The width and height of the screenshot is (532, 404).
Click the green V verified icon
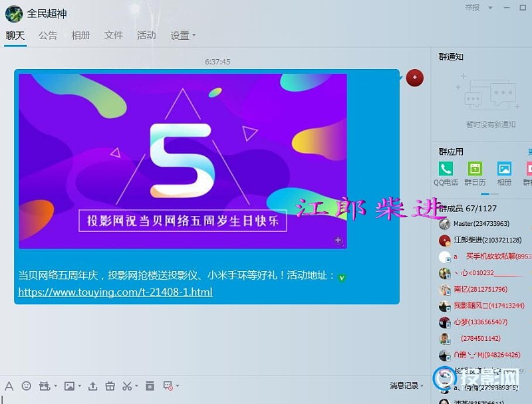point(342,278)
